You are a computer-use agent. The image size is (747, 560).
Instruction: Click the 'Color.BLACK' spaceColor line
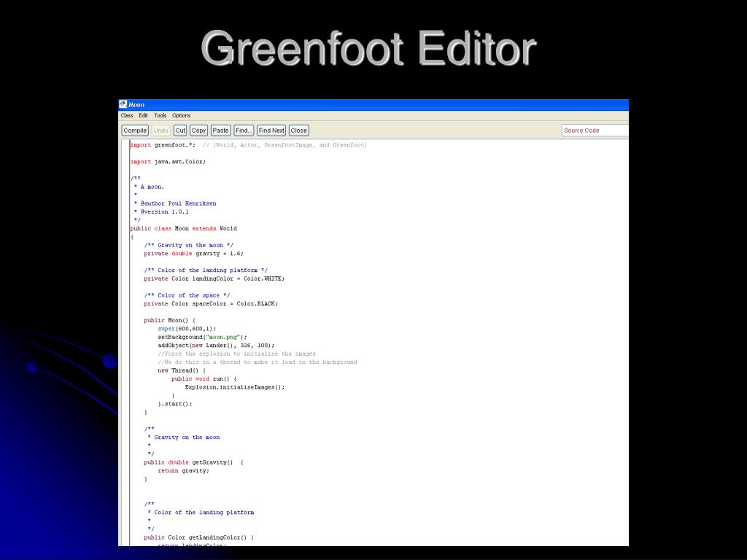coord(211,303)
